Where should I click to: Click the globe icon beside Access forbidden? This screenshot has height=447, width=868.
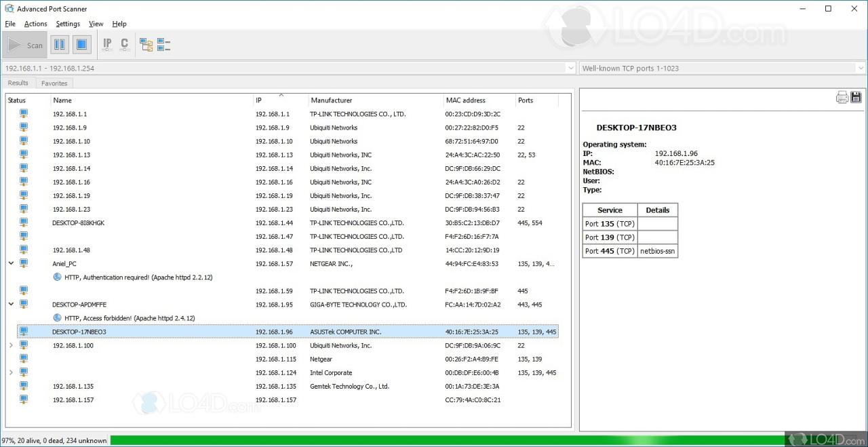click(x=58, y=317)
